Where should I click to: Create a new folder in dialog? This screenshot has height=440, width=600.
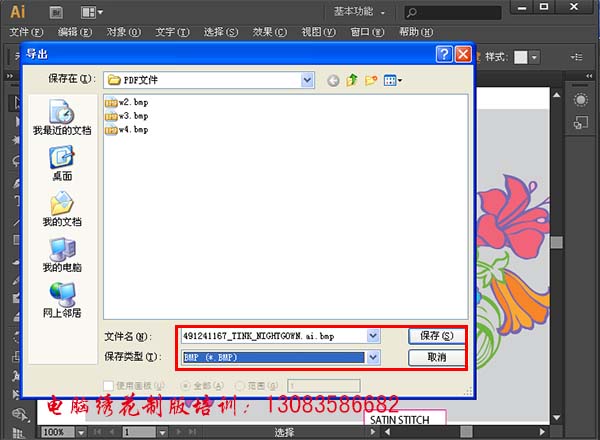coord(371,80)
